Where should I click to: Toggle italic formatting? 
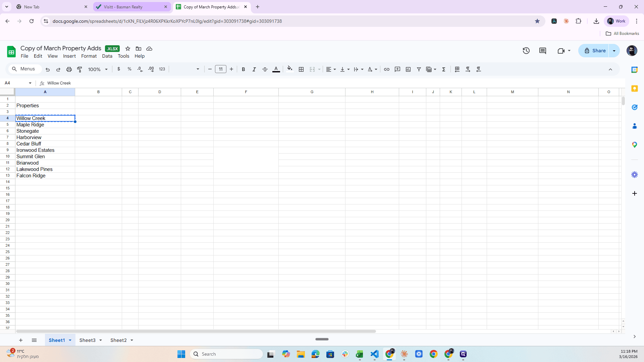(x=254, y=69)
